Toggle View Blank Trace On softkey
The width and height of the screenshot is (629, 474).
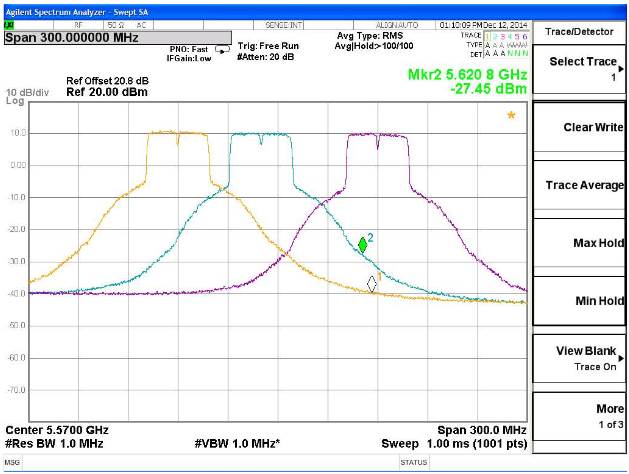581,358
